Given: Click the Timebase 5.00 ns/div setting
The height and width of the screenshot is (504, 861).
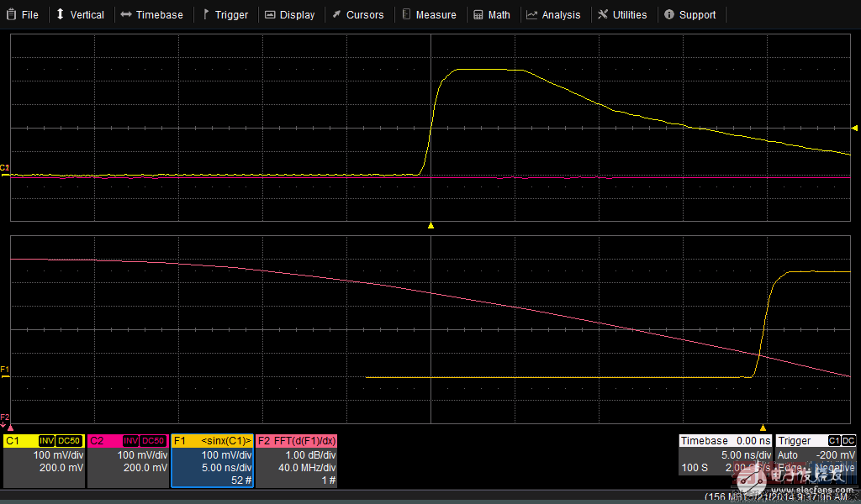Looking at the screenshot, I should click(x=747, y=455).
